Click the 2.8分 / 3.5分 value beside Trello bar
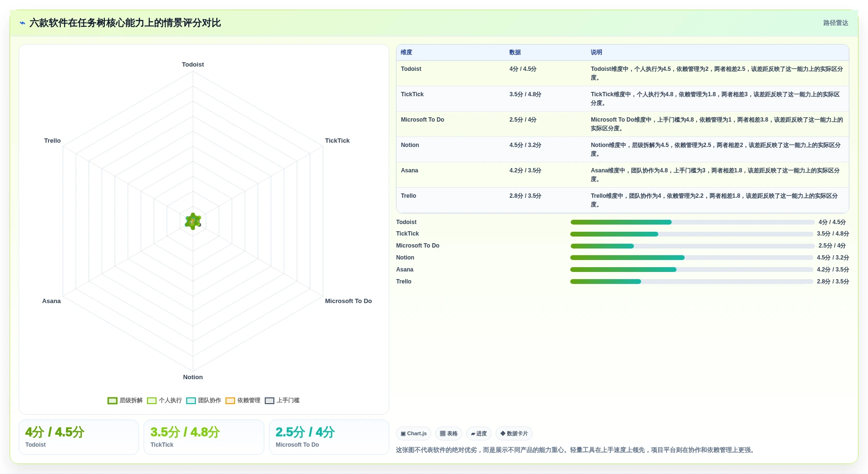The height and width of the screenshot is (474, 868). 833,282
